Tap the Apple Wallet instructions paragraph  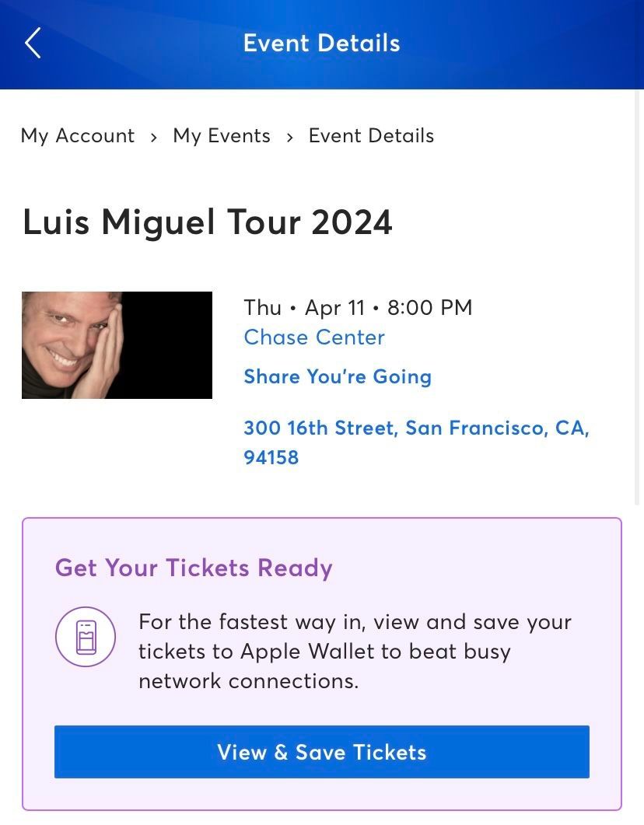[355, 652]
